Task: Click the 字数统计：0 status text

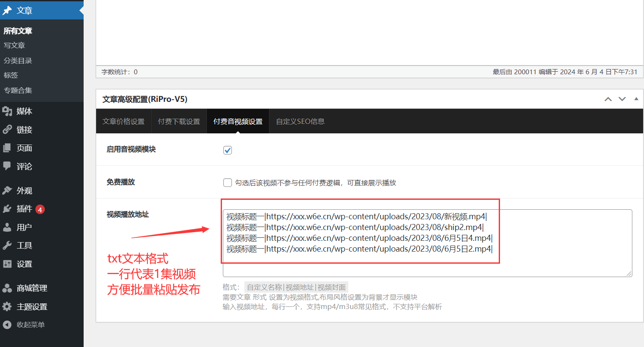Action: click(x=119, y=72)
